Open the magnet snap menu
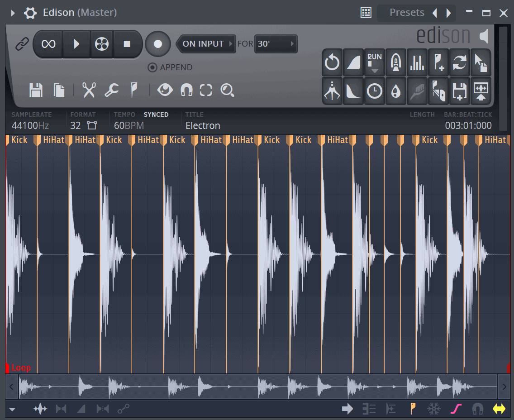Screen dimensions: 514x420 pos(186,90)
